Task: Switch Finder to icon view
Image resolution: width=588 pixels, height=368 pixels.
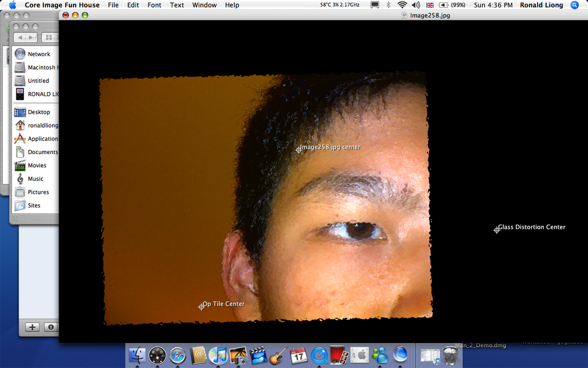Action: click(49, 37)
